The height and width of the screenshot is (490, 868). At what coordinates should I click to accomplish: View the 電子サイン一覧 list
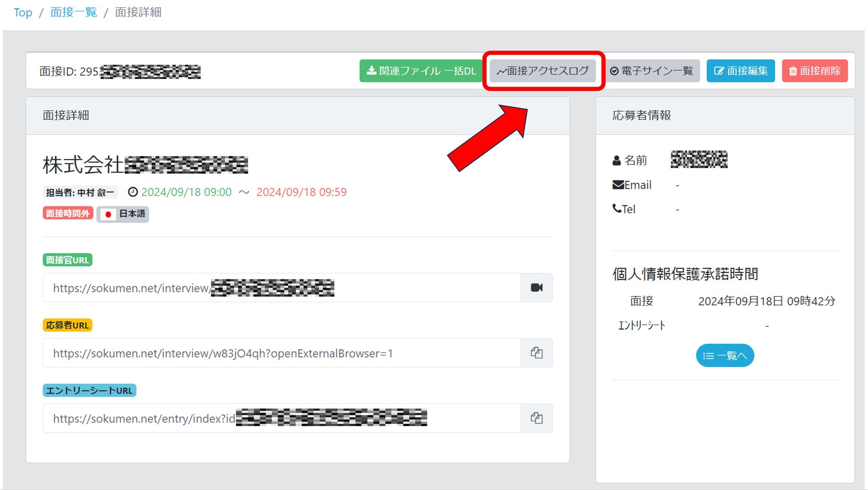652,71
